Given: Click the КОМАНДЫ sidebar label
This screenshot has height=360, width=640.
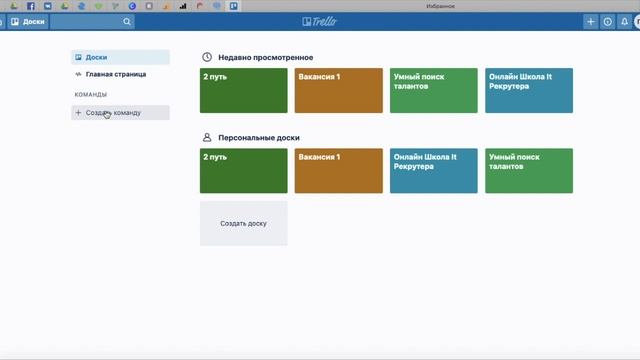Looking at the screenshot, I should coord(91,94).
